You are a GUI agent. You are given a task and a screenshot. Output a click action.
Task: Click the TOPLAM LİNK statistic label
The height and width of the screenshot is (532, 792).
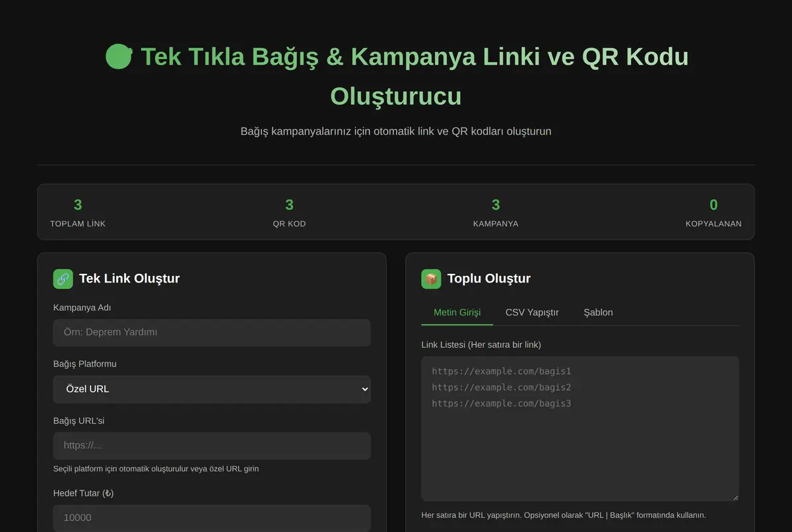tap(78, 224)
